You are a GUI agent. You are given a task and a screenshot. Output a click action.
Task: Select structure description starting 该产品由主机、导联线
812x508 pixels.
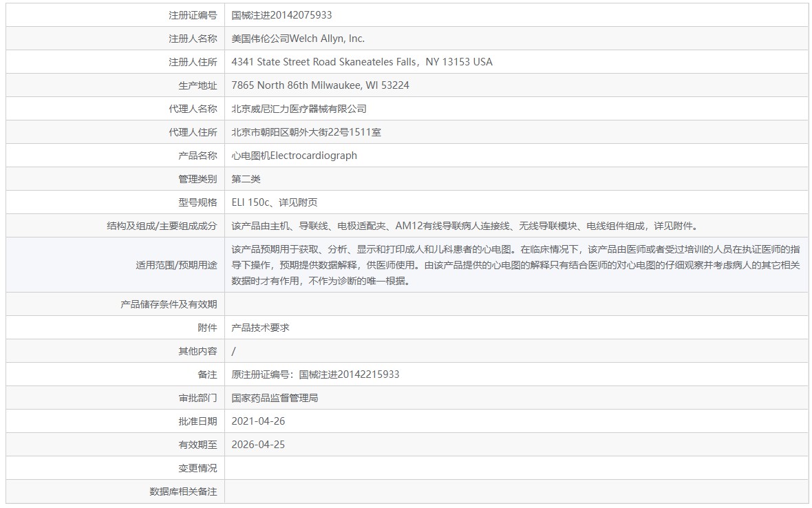coord(466,226)
